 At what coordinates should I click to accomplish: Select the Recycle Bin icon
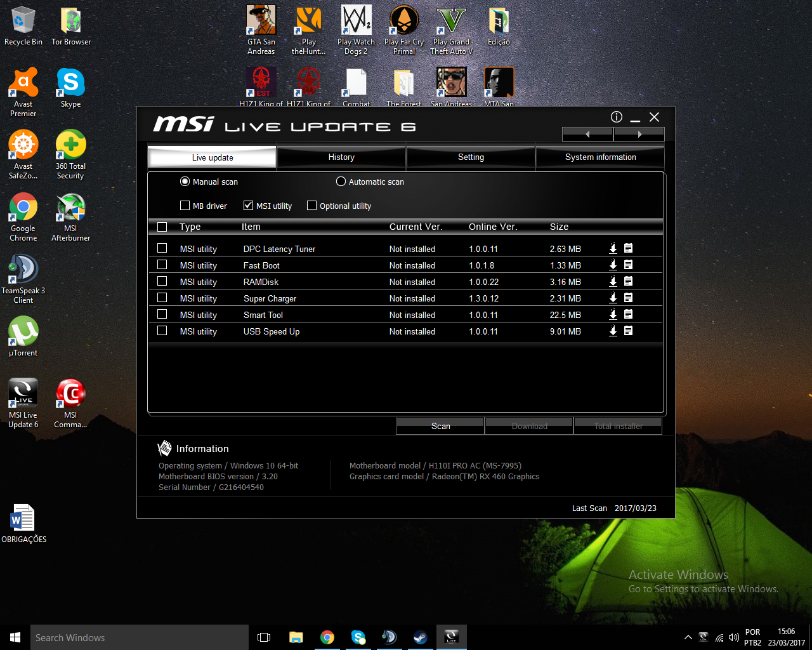(x=23, y=27)
